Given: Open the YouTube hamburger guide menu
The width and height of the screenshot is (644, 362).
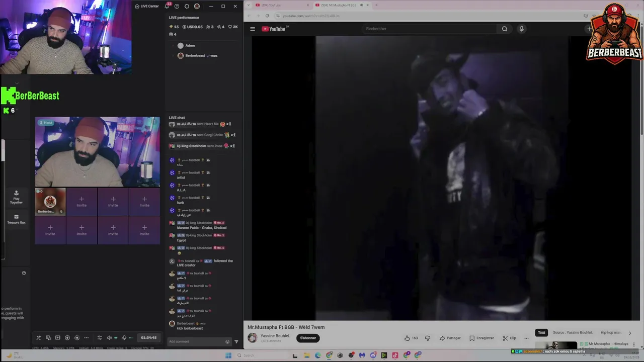Looking at the screenshot, I should coord(253,29).
